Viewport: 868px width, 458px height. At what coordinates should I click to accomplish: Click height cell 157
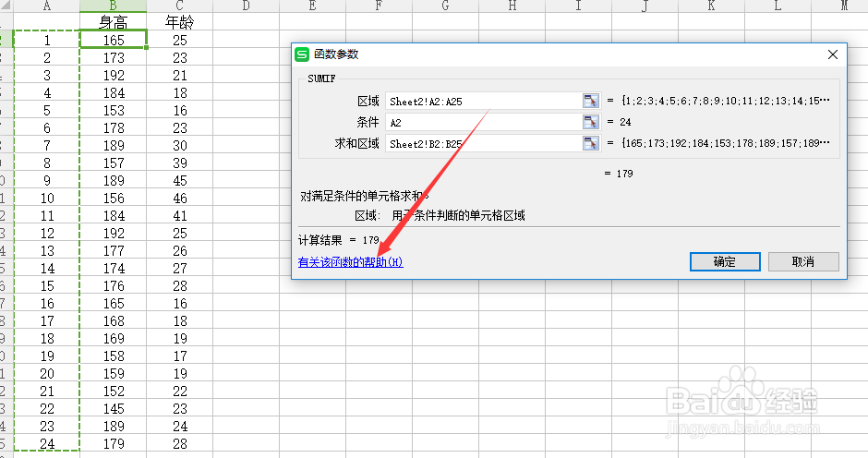[113, 163]
